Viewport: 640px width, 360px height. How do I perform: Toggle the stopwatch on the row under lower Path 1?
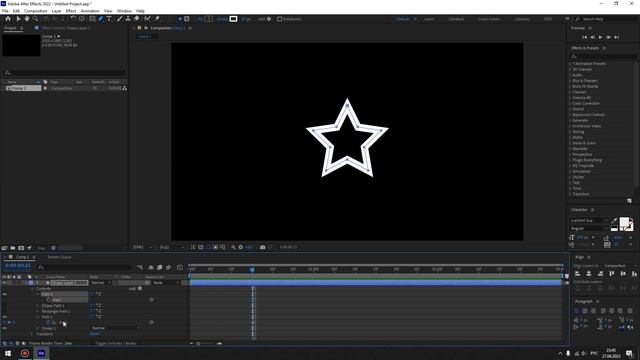[x=49, y=322]
